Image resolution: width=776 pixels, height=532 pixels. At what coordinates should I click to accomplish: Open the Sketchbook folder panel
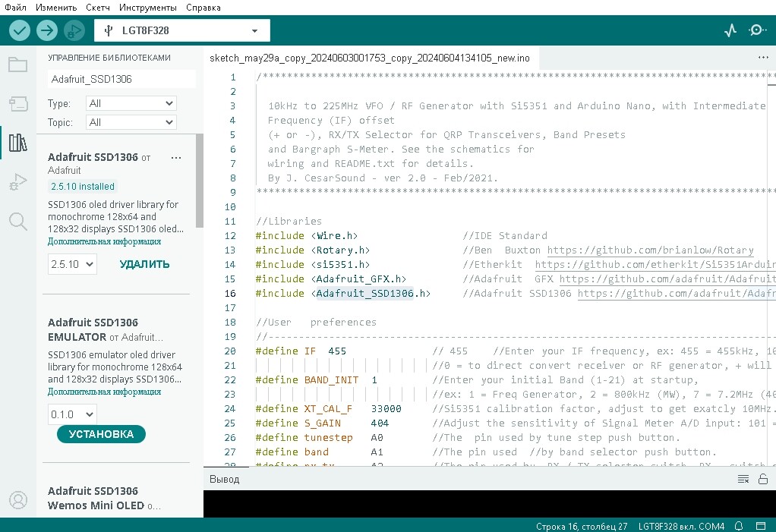pyautogui.click(x=17, y=65)
